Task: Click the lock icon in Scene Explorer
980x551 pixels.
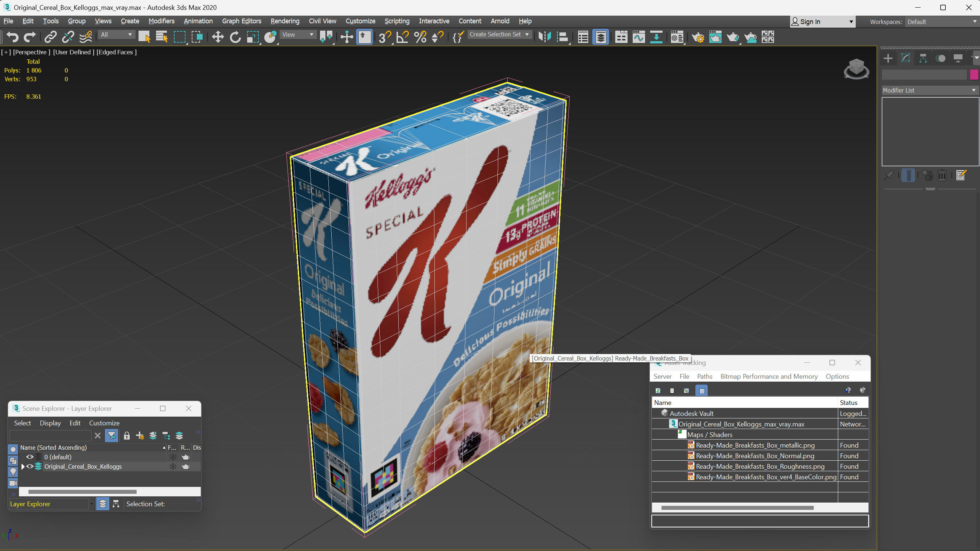Action: click(127, 436)
